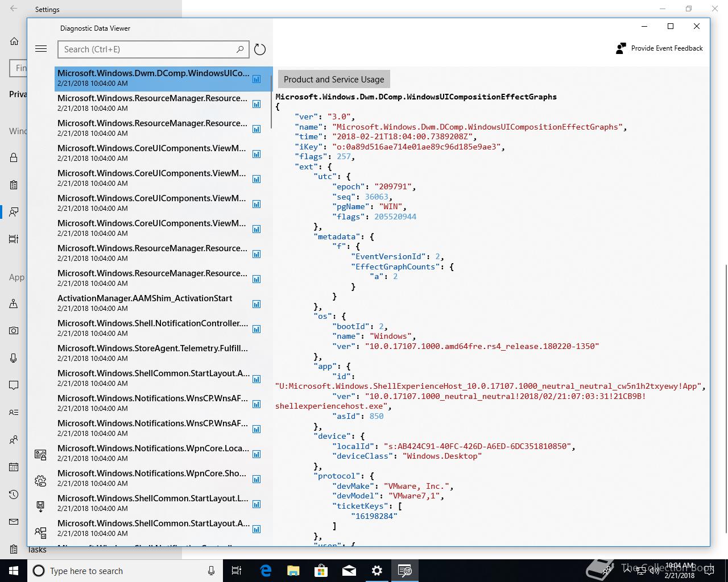Click the chart icon on the Microsoft.Windows.Dwm.DComp row
This screenshot has width=728, height=582.
[x=257, y=79]
